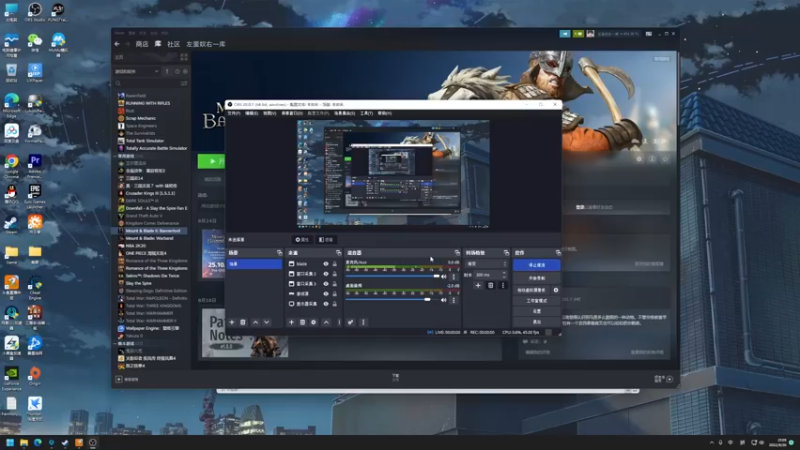
Task: Add a new source in OBS Sources panel
Action: (291, 322)
